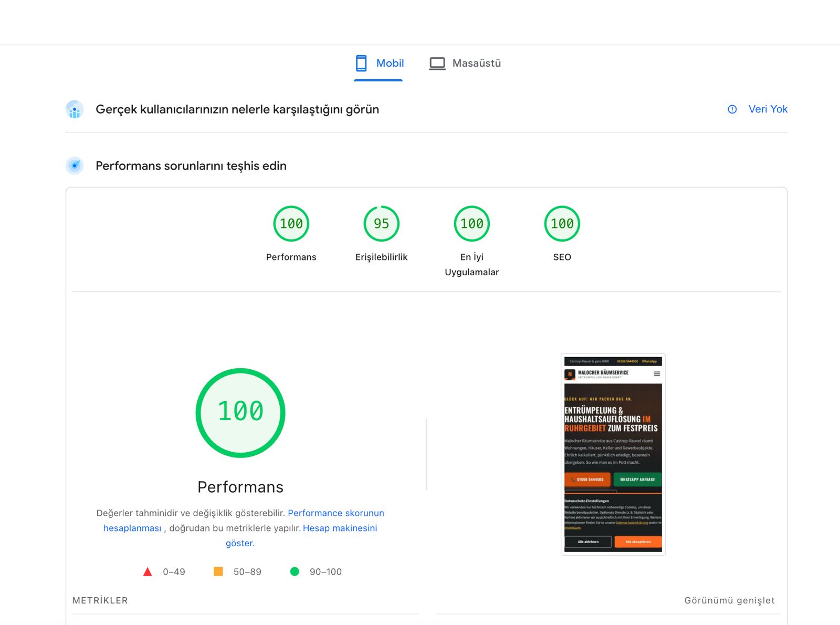
Task: Click the performance diagnosis radar icon
Action: (x=75, y=165)
